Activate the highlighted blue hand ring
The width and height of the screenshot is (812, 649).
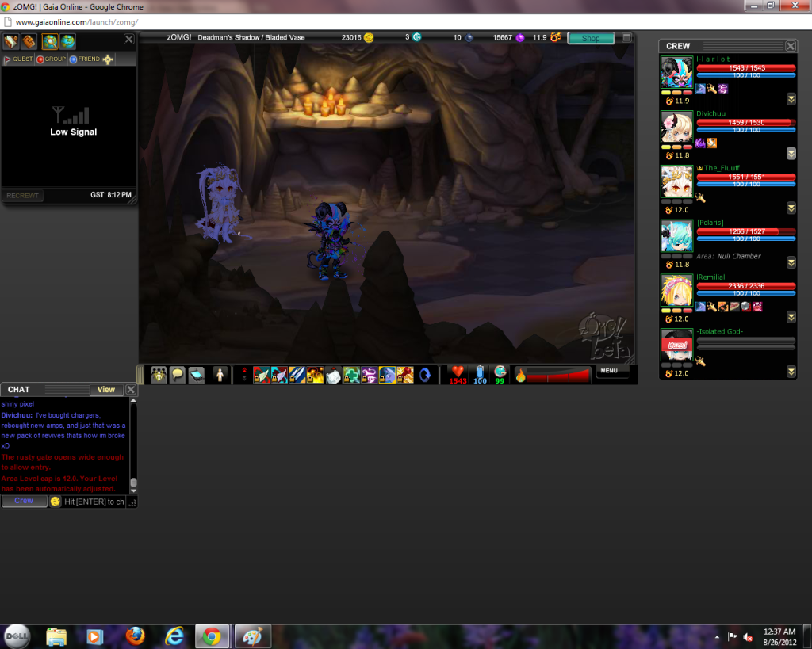click(387, 375)
